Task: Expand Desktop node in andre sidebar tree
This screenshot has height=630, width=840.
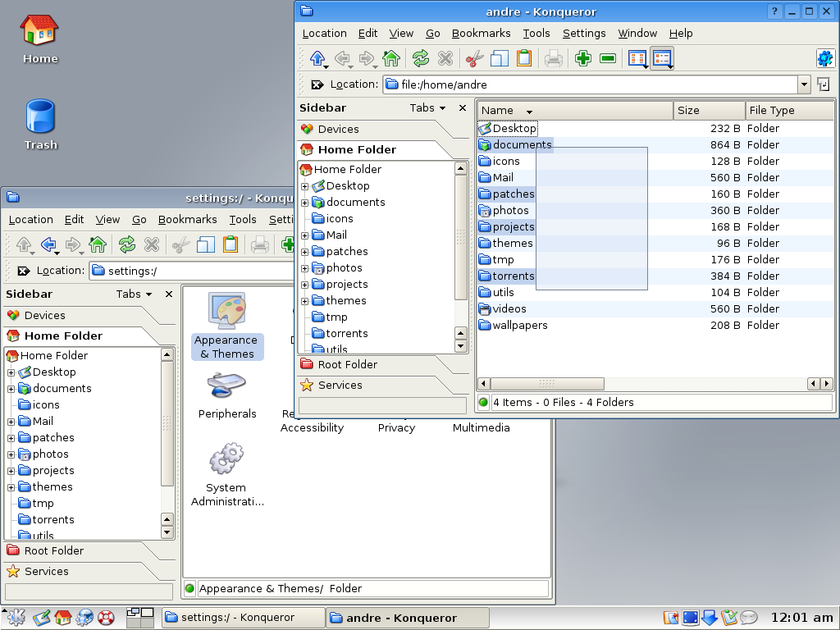Action: point(305,186)
